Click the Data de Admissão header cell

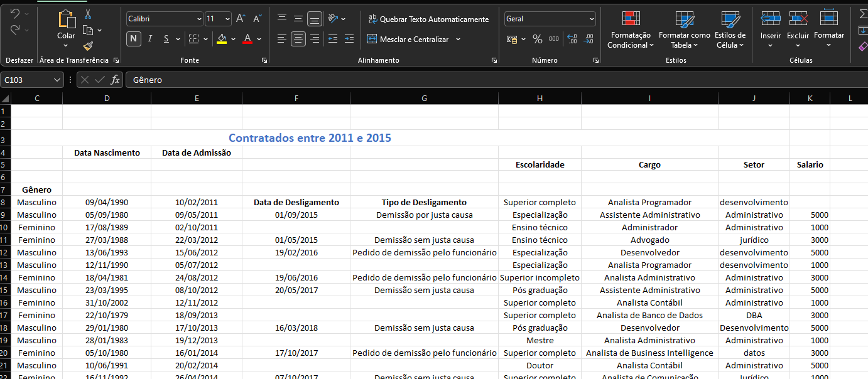[x=197, y=152]
